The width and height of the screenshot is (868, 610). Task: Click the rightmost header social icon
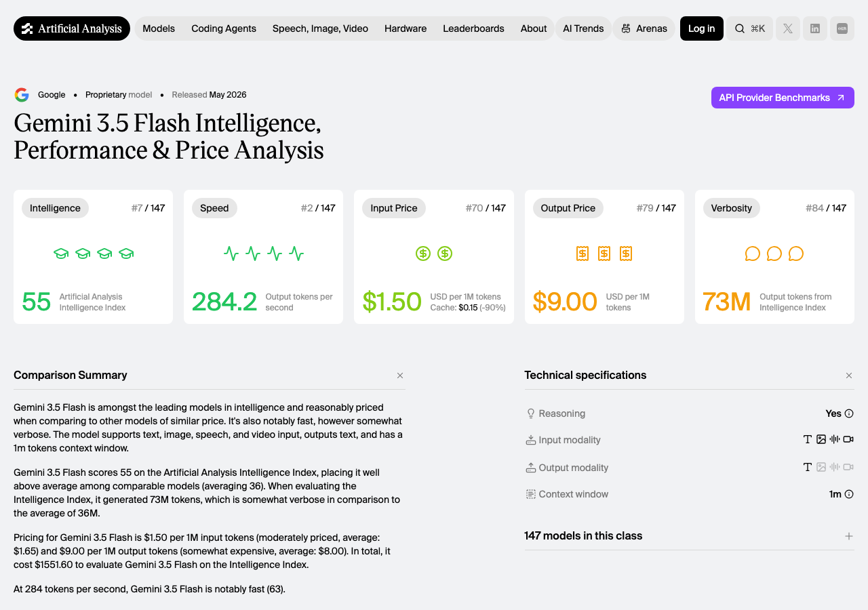coord(842,28)
